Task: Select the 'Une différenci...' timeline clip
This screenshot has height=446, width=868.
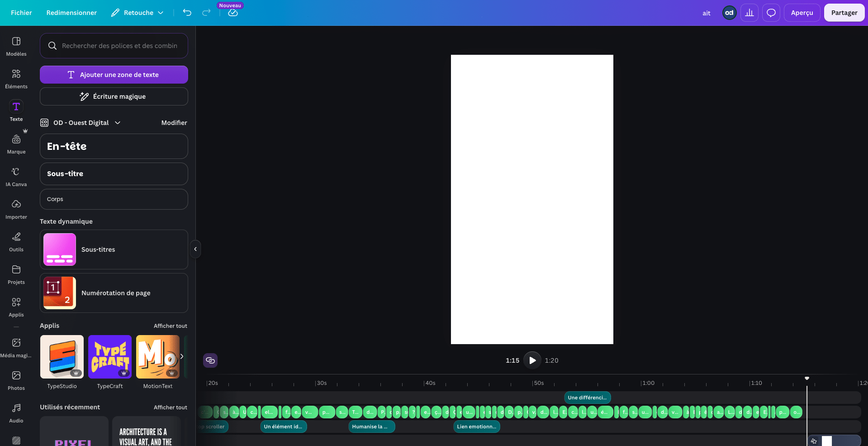Action: 588,398
